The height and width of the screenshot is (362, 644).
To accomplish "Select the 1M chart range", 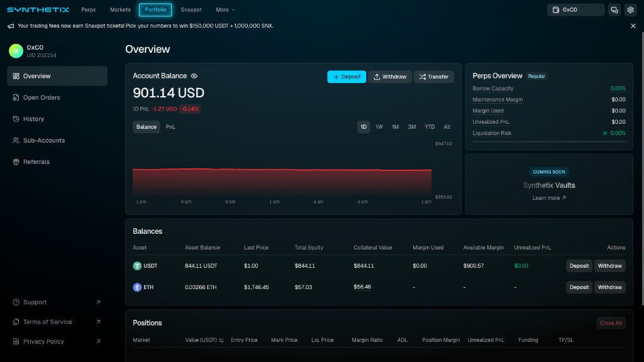I will [x=395, y=127].
